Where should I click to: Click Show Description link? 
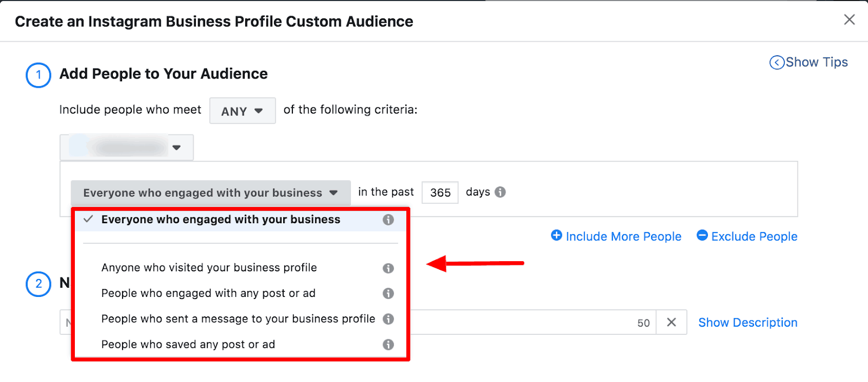click(x=748, y=322)
